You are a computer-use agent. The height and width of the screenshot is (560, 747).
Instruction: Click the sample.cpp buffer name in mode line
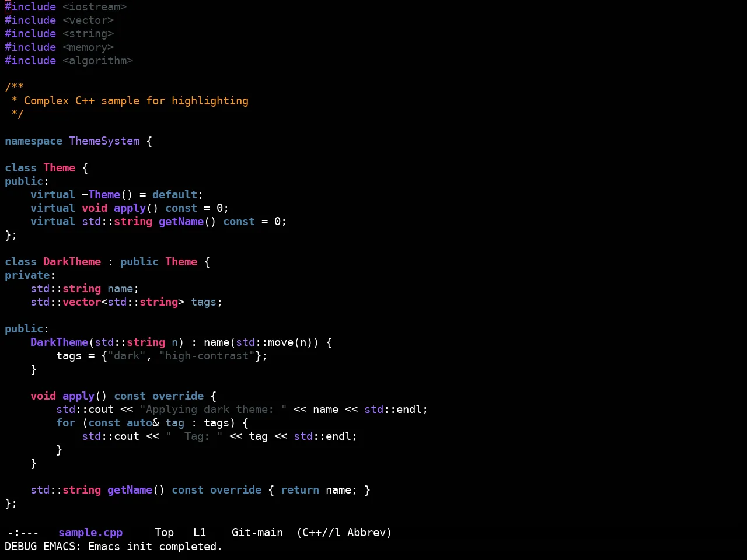click(90, 533)
